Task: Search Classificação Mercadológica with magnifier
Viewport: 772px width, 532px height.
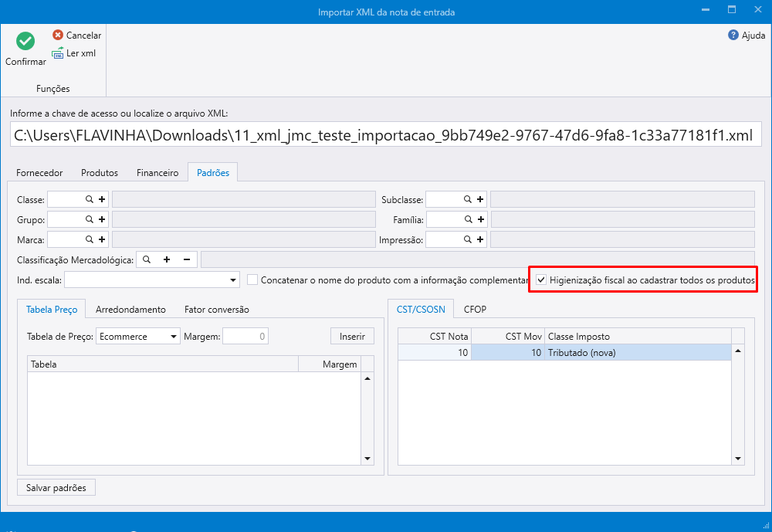Action: click(146, 259)
